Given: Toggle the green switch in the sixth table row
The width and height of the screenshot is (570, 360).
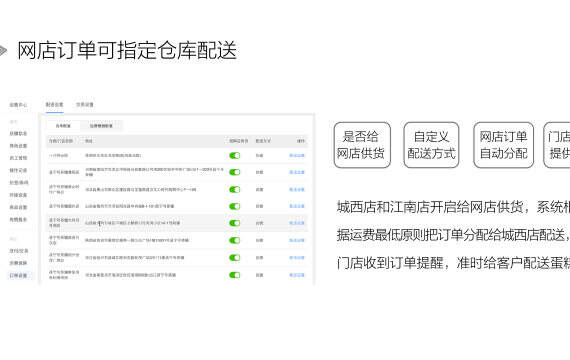Looking at the screenshot, I should pyautogui.click(x=234, y=240).
